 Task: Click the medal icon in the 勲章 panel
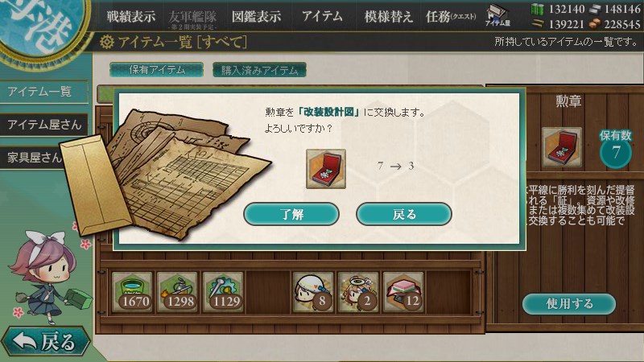[x=561, y=147]
